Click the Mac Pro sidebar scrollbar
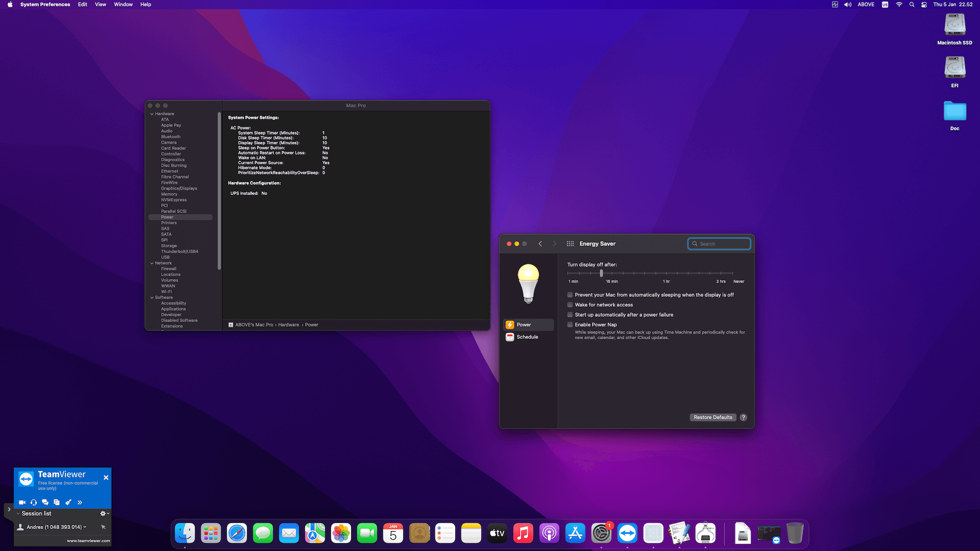The image size is (980, 551). pyautogui.click(x=219, y=191)
